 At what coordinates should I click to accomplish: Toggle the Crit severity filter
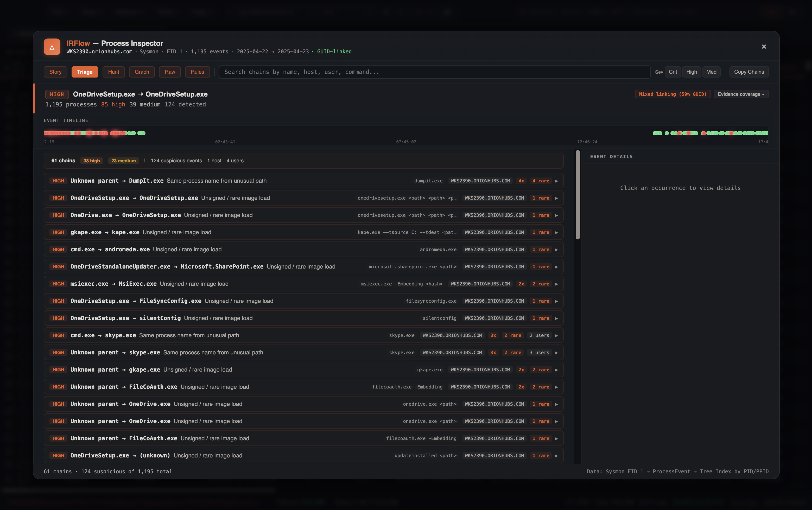(x=673, y=72)
